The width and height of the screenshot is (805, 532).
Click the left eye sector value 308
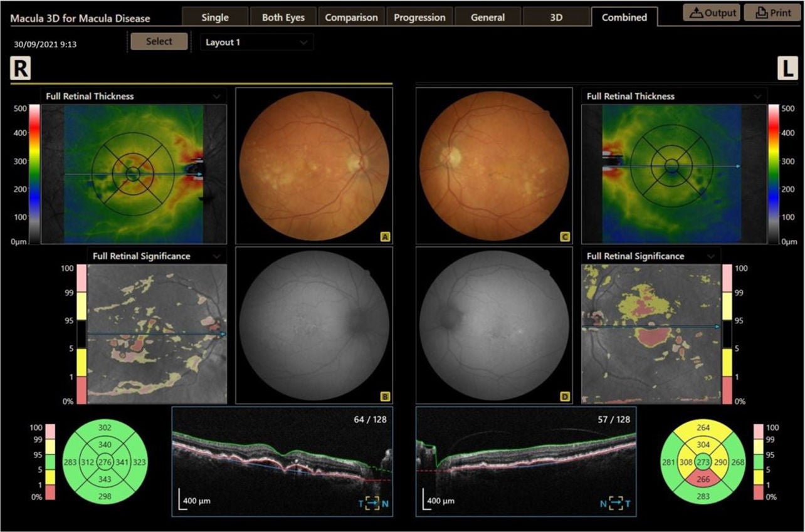click(x=685, y=462)
